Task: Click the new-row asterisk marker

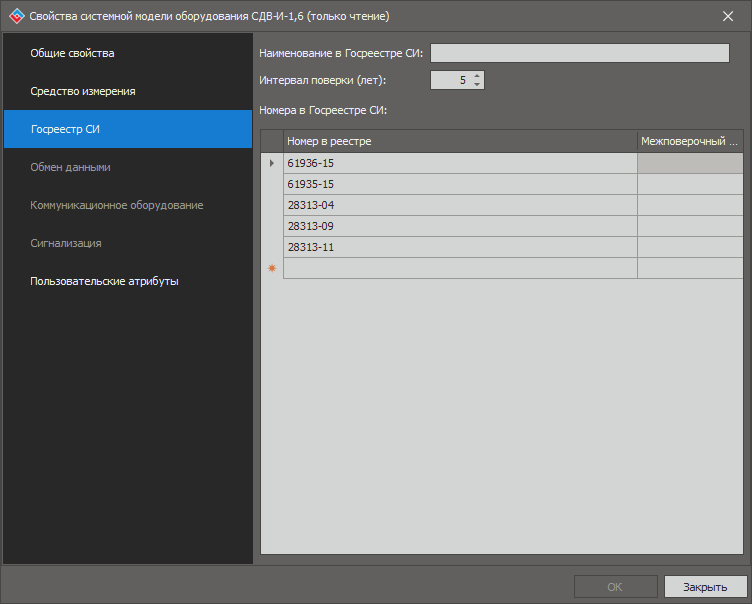Action: pos(272,268)
